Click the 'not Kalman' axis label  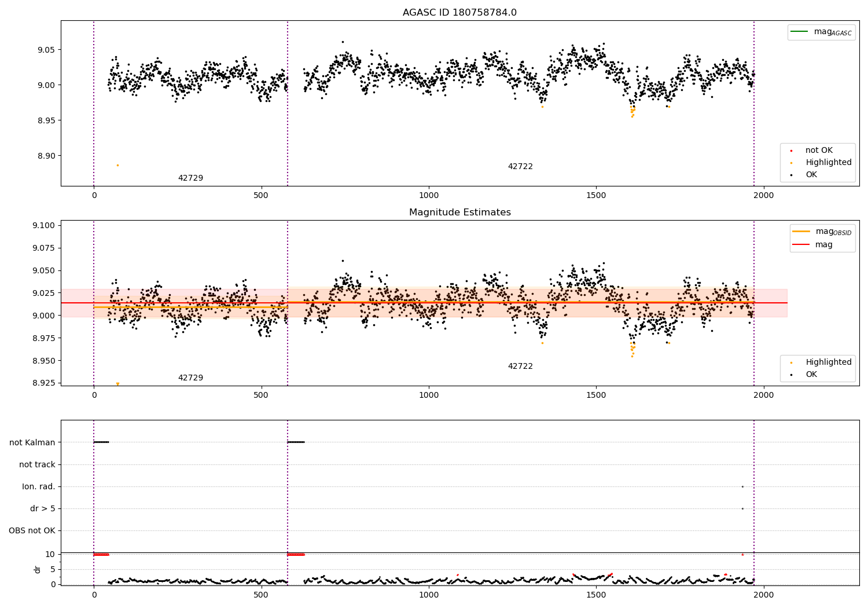click(x=32, y=442)
